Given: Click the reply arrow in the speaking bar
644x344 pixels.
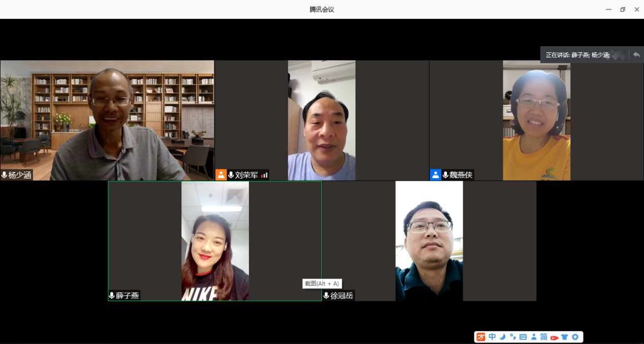Looking at the screenshot, I should click(636, 55).
